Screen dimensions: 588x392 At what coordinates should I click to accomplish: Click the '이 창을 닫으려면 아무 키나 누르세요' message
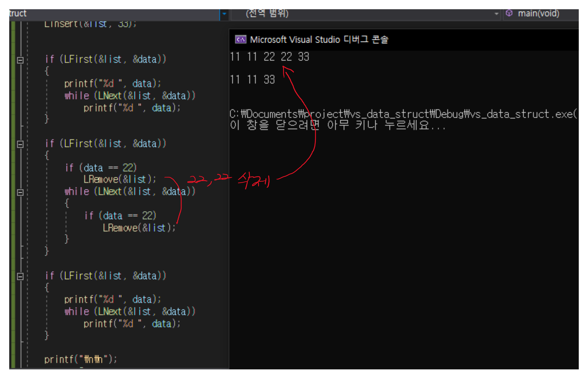click(x=337, y=125)
